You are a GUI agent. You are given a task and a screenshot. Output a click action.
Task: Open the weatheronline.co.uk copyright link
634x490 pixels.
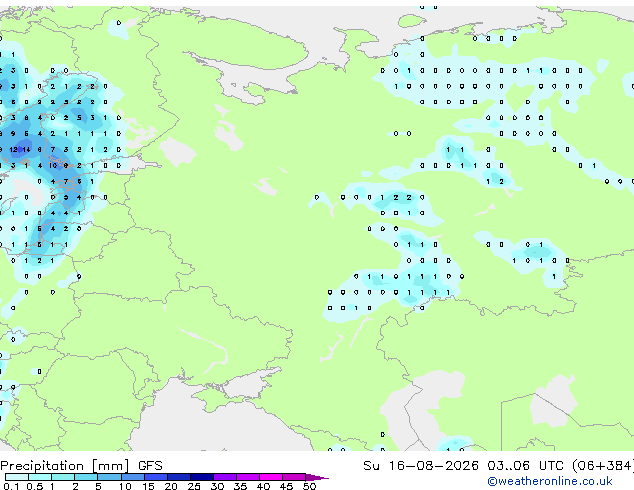[550, 481]
